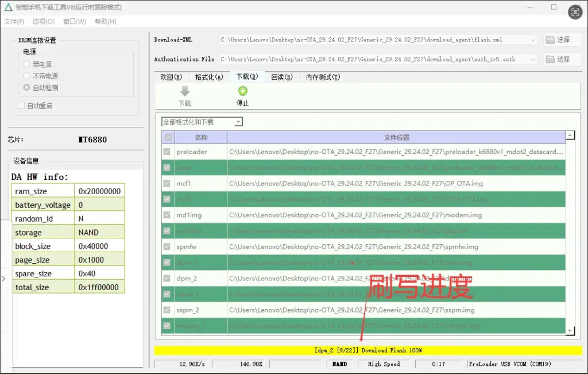Switch to the 下载(D) tab
This screenshot has width=588, height=374.
247,76
